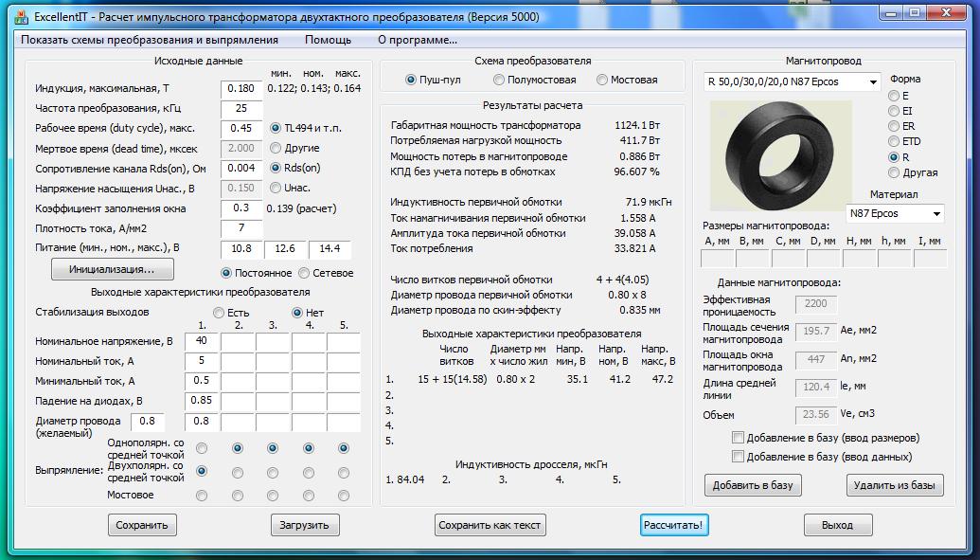Viewport: 980px width, 560px height.
Task: Choose the ETD core shape option
Action: (894, 141)
